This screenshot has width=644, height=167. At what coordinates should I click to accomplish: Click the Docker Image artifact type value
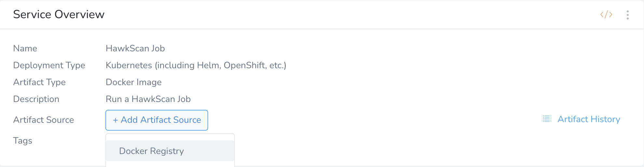click(133, 82)
